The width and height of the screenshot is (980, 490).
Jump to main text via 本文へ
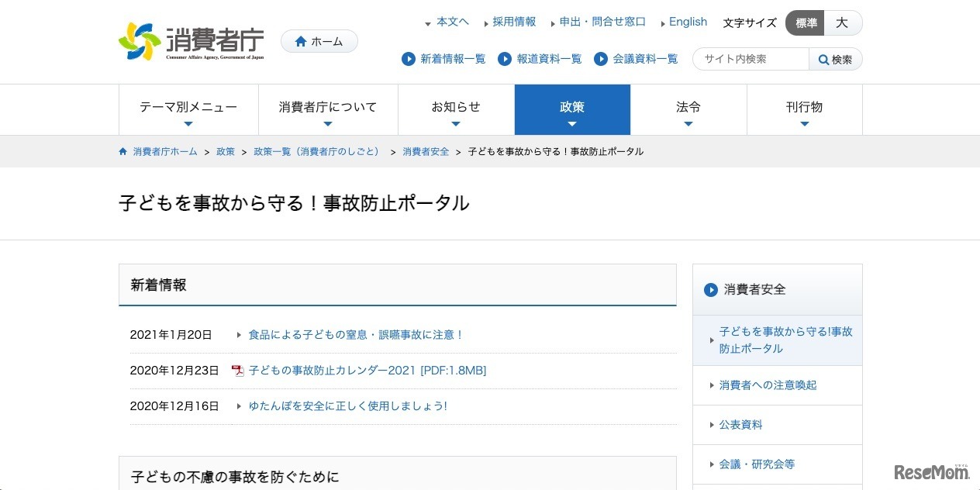click(x=452, y=22)
